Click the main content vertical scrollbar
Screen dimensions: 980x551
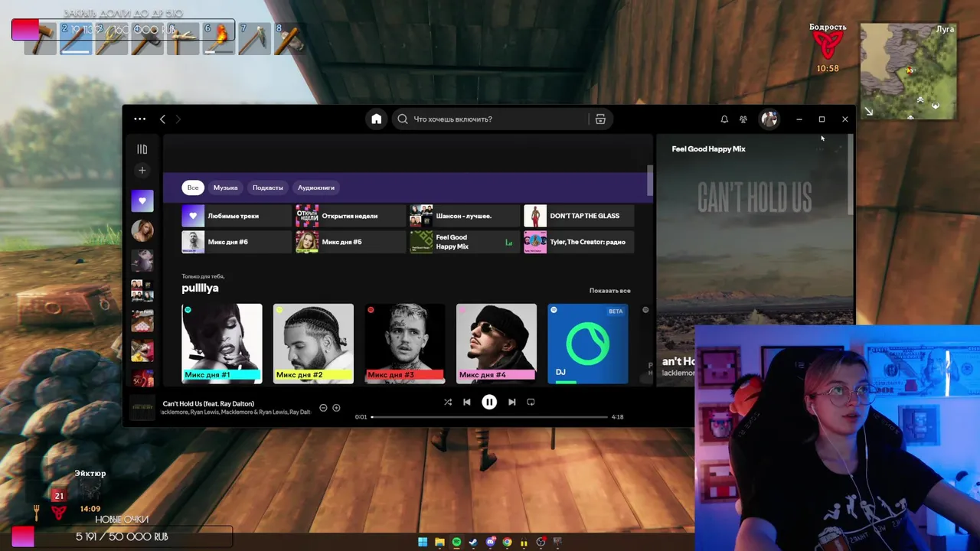[x=650, y=181]
